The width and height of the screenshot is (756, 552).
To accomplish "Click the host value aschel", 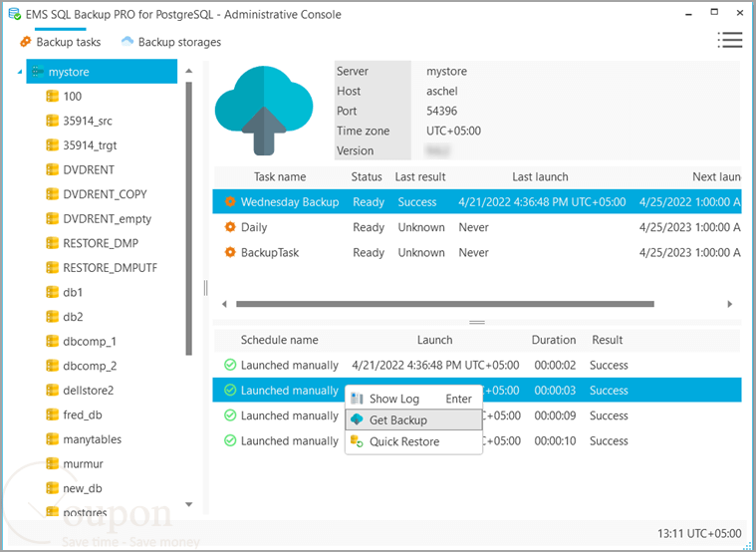I will (441, 91).
